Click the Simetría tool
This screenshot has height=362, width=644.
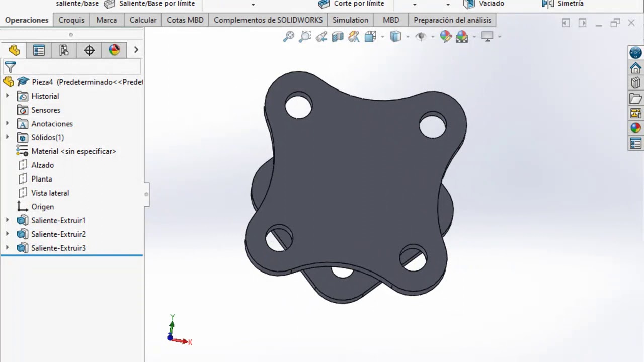click(562, 4)
